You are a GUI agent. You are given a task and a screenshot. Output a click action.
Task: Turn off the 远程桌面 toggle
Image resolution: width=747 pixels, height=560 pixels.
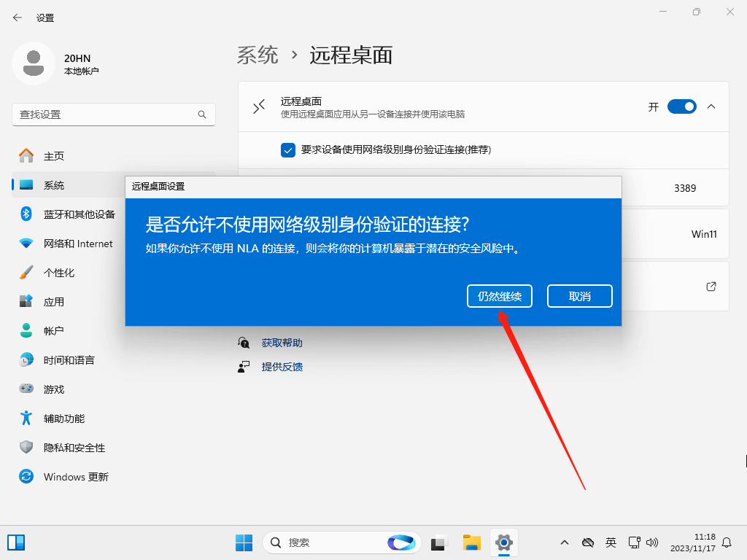coord(681,106)
